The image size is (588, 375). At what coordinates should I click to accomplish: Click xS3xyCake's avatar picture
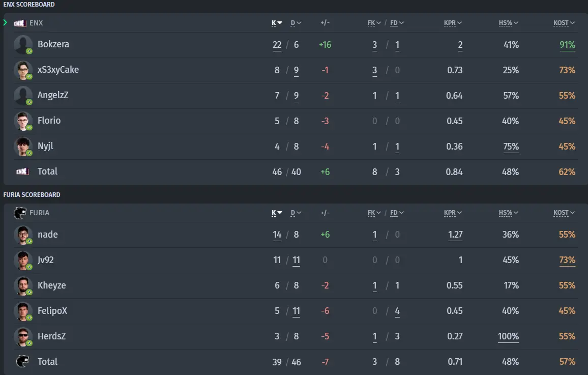point(23,70)
